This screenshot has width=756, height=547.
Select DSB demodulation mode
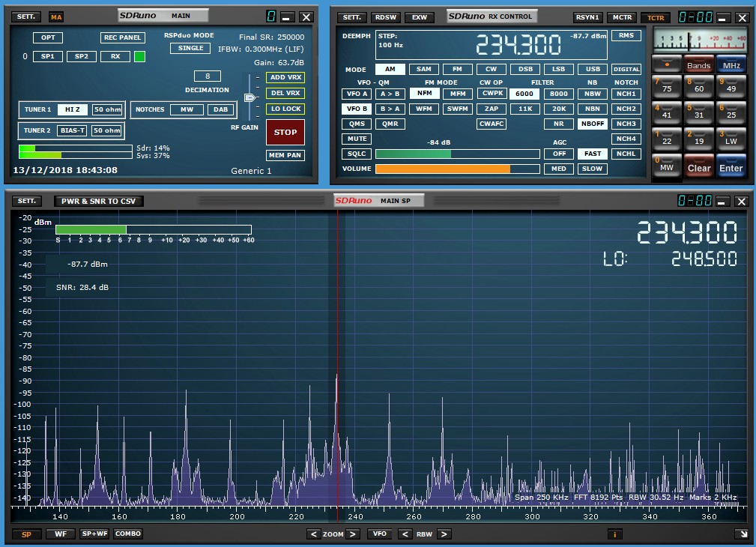coord(525,69)
